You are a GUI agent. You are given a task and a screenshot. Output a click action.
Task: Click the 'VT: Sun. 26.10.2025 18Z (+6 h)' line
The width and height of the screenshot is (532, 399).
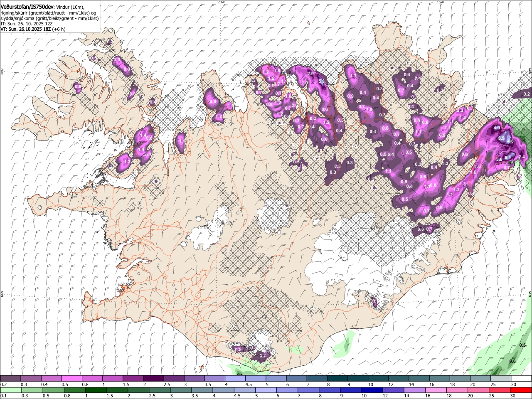pyautogui.click(x=33, y=29)
